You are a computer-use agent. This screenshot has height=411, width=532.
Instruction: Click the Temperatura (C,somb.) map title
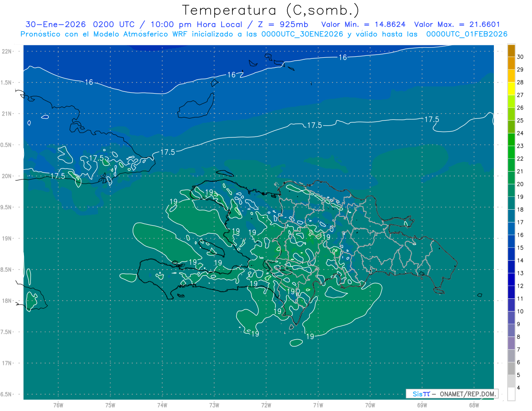pyautogui.click(x=270, y=10)
